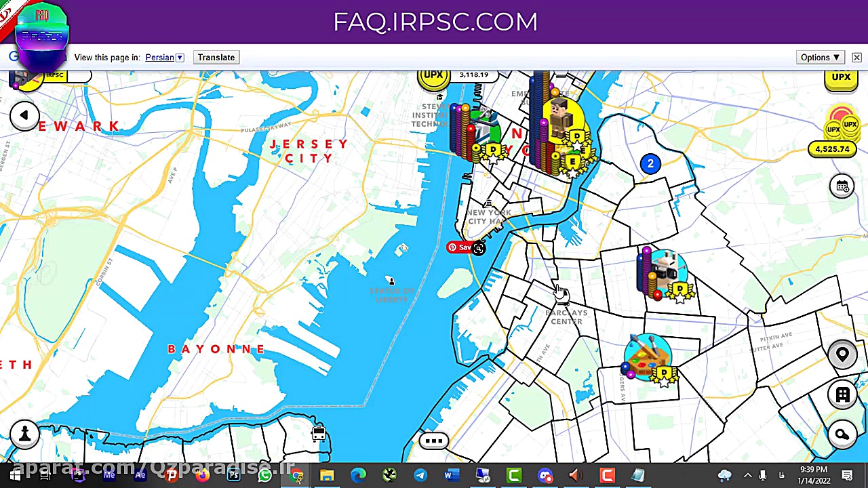The height and width of the screenshot is (488, 868).
Task: Click the yellow UPX button top right
Action: click(841, 77)
